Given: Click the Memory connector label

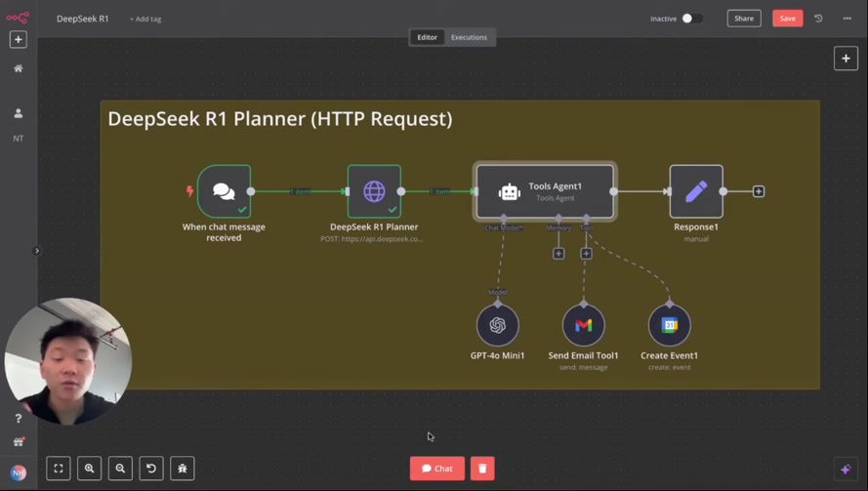Looking at the screenshot, I should (x=558, y=228).
